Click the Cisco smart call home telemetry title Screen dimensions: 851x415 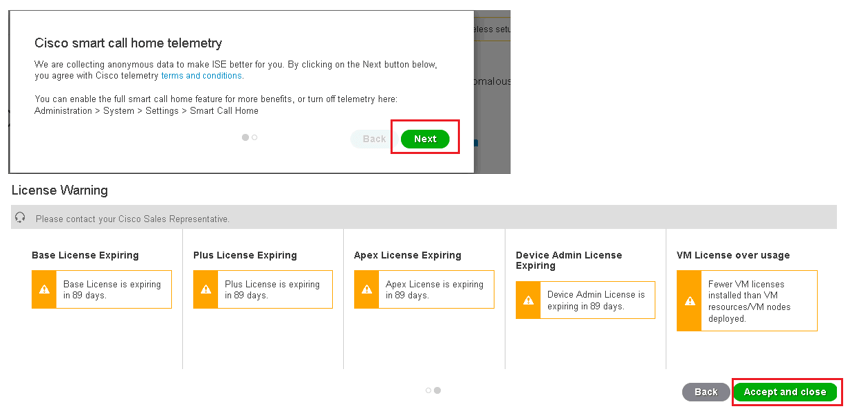pos(128,43)
